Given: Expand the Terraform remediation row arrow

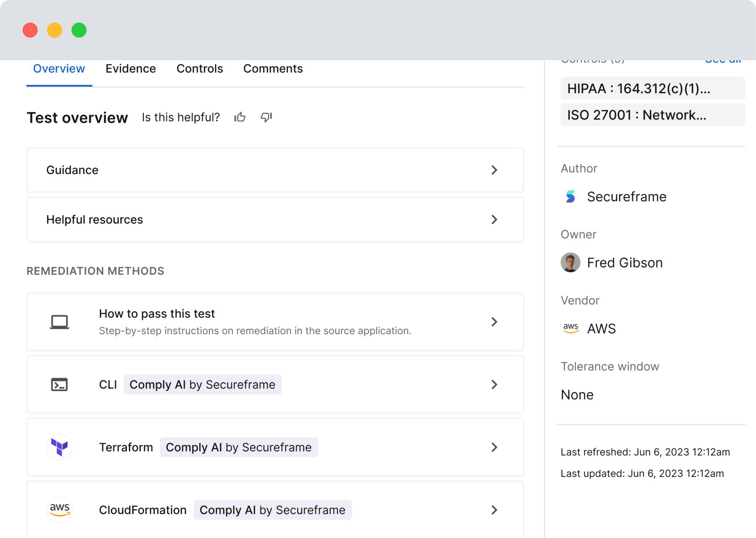Looking at the screenshot, I should pos(494,447).
